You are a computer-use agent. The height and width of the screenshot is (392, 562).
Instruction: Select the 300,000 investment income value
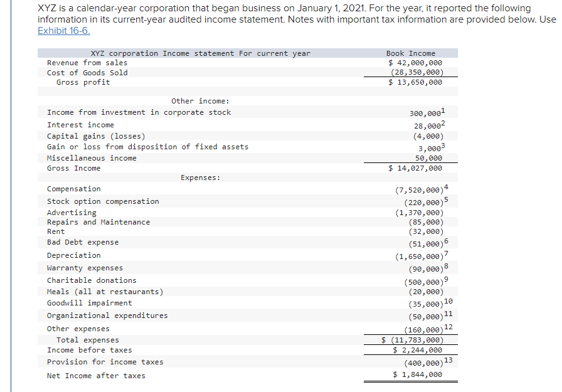pyautogui.click(x=425, y=114)
